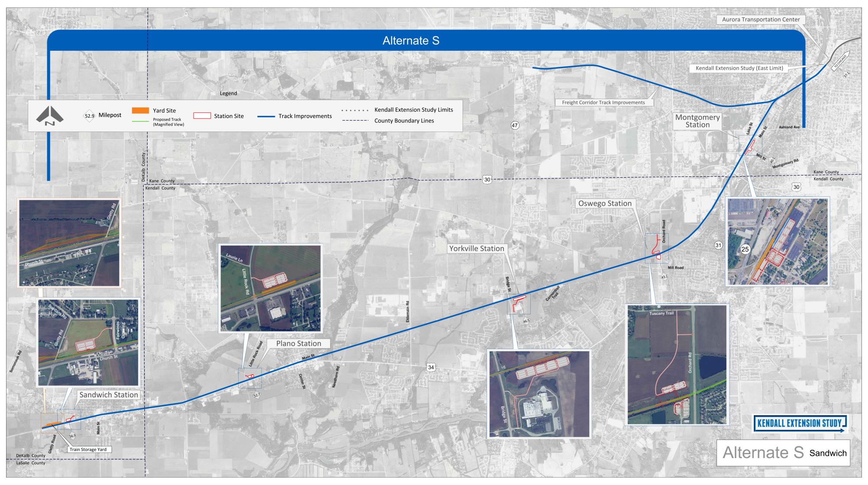Click the north arrow compass icon
Screen dimensions: 868x485
click(x=49, y=115)
